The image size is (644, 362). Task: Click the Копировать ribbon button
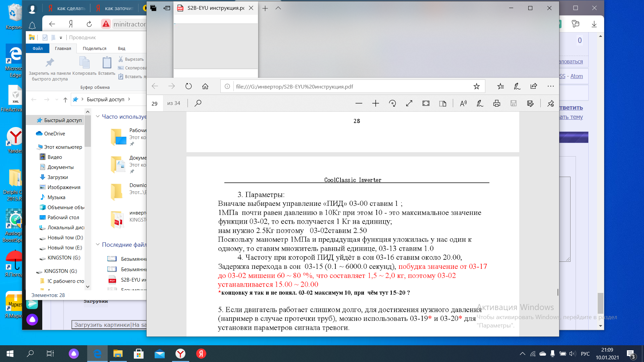click(x=85, y=66)
